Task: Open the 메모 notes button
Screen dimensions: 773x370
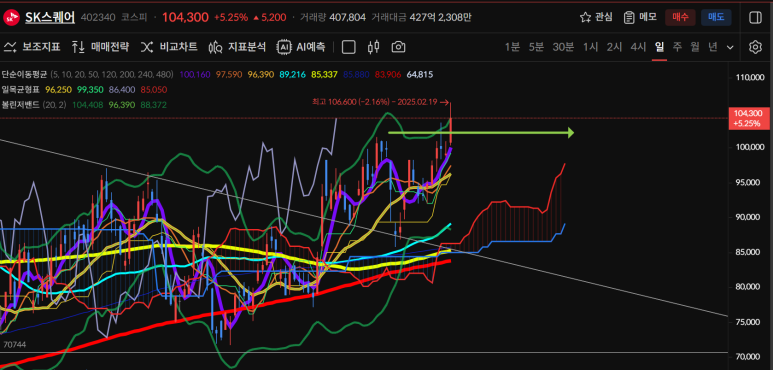Action: coord(640,17)
